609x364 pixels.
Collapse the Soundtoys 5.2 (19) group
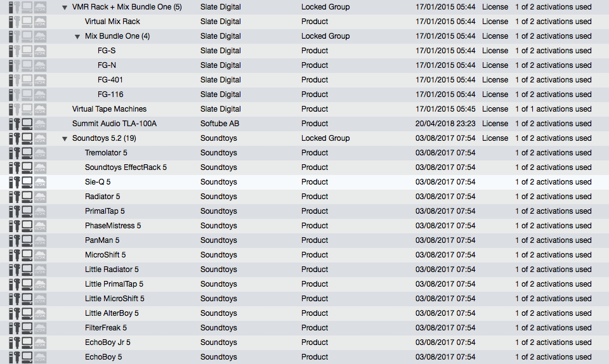[x=65, y=138]
